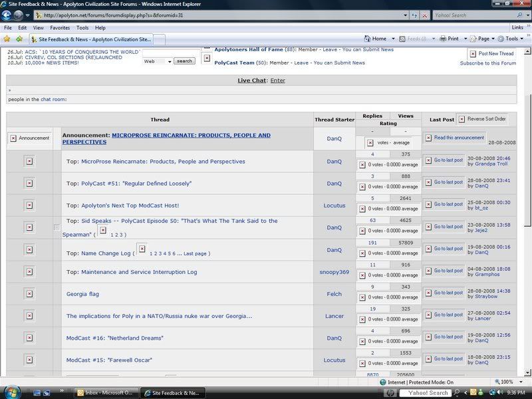This screenshot has width=532, height=399.
Task: Click the Yahoo! Search box in IE
Action: point(474,15)
